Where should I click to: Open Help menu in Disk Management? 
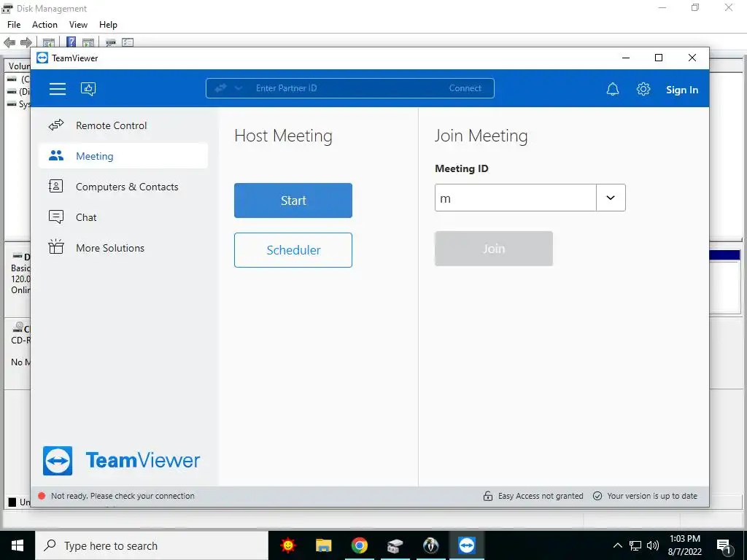point(108,25)
